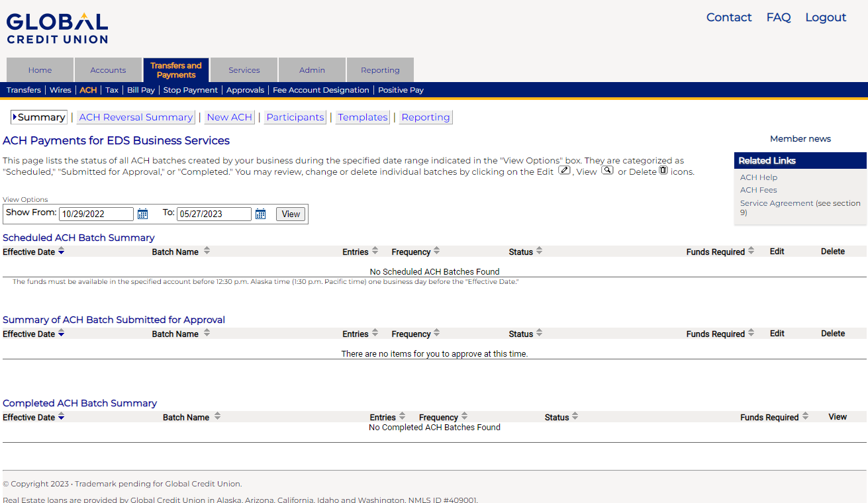Sort Scheduled batches by Batch Name
868x503 pixels.
tap(207, 251)
